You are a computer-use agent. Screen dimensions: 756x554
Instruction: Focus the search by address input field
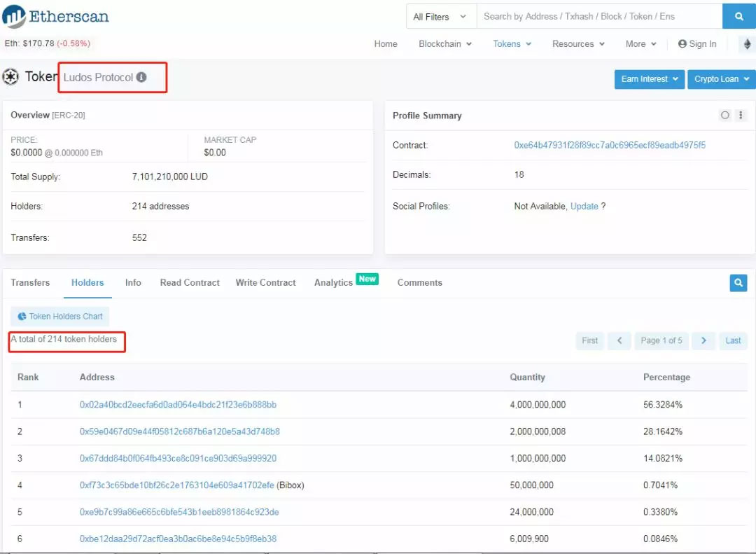point(599,16)
